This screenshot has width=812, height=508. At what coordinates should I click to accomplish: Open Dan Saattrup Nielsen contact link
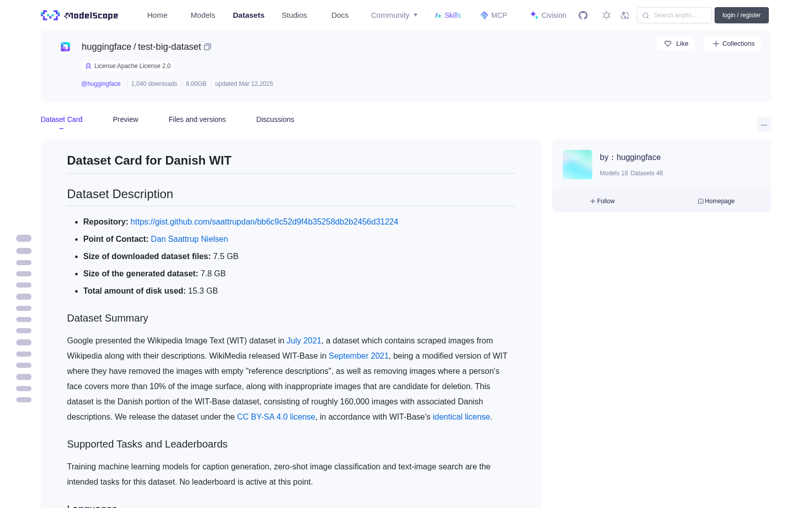coord(189,239)
